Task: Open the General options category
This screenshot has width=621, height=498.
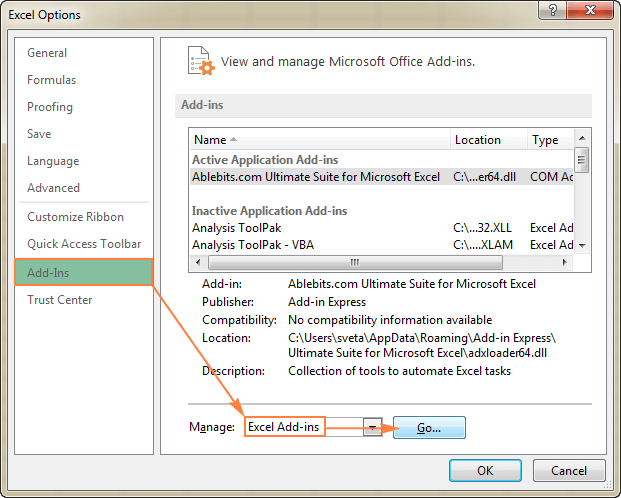Action: click(x=47, y=53)
